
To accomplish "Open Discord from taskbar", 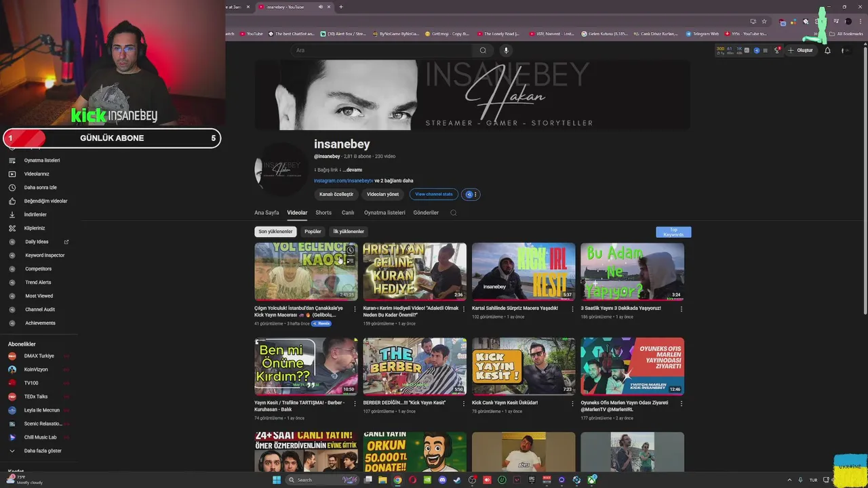I will tap(442, 480).
